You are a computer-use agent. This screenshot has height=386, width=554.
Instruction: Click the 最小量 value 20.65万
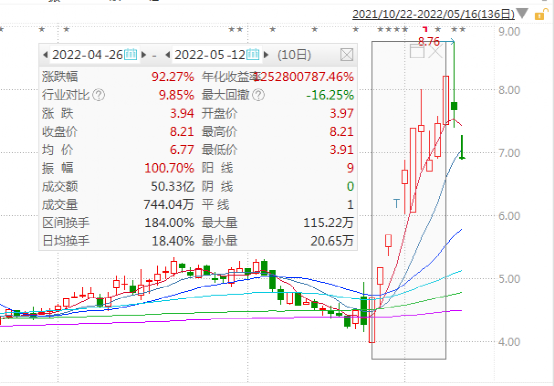click(x=332, y=241)
